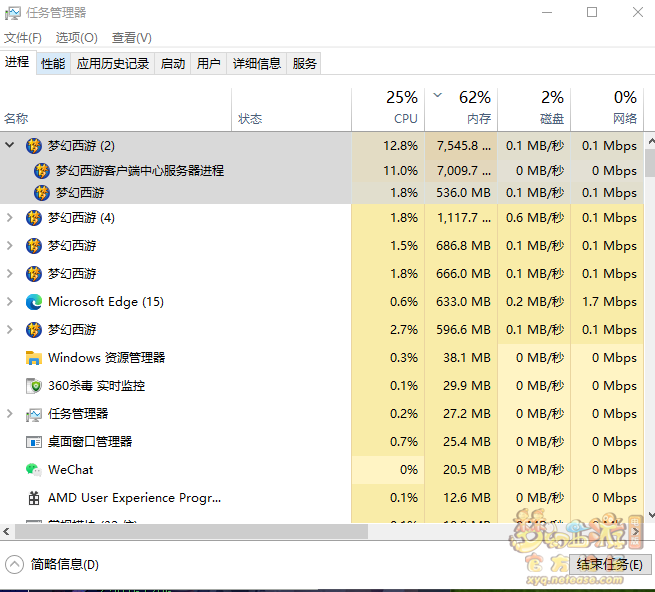Expand the Microsoft Edge (15) group
Image resolution: width=655 pixels, height=592 pixels.
pos(10,302)
